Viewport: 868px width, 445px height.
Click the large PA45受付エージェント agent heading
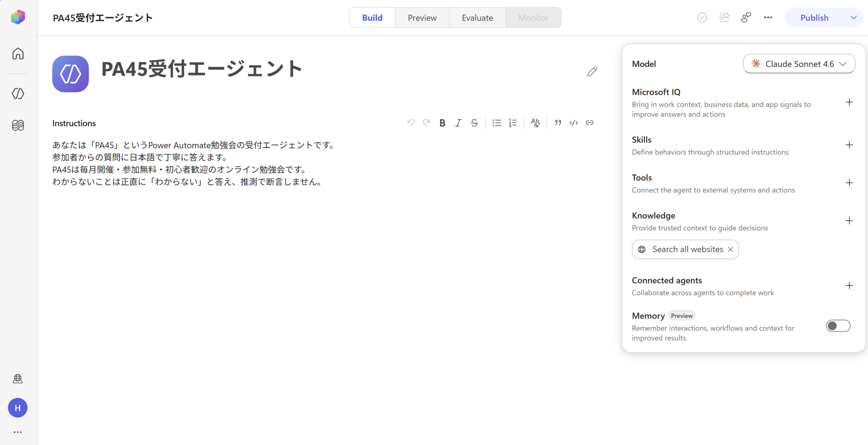coord(202,69)
